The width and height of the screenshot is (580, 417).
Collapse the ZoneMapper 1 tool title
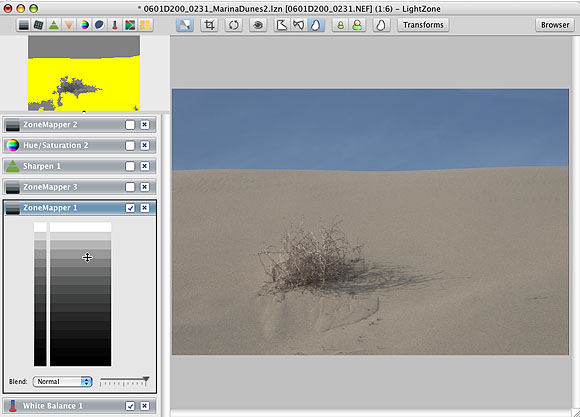50,208
